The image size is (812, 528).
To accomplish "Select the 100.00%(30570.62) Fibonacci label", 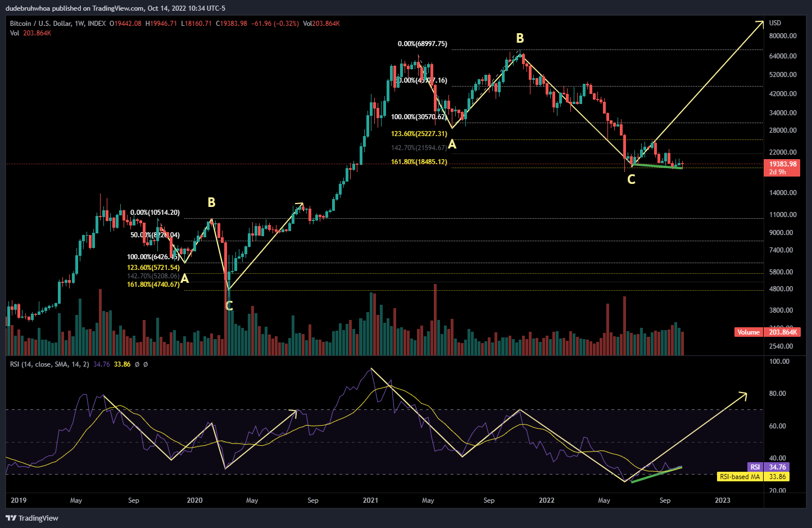I will [x=419, y=117].
